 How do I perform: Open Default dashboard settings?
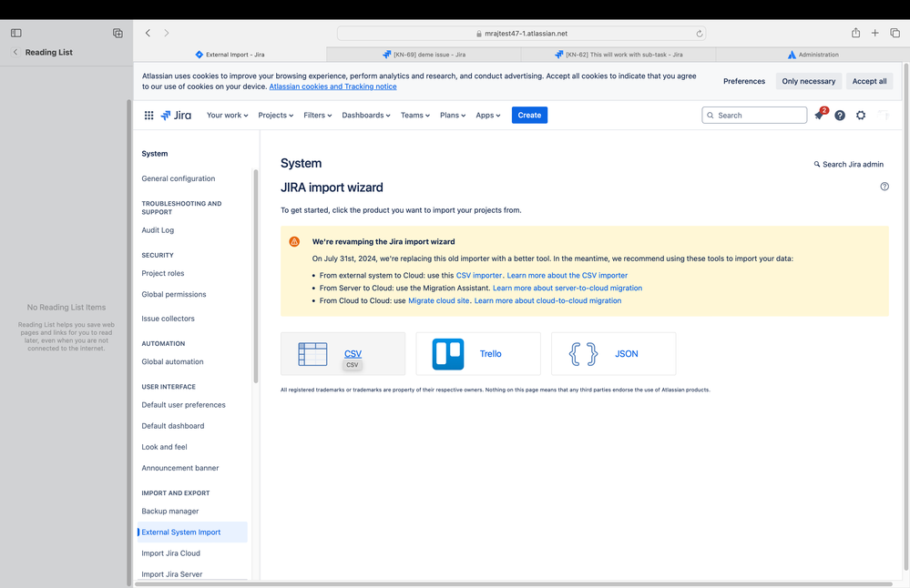click(x=173, y=426)
